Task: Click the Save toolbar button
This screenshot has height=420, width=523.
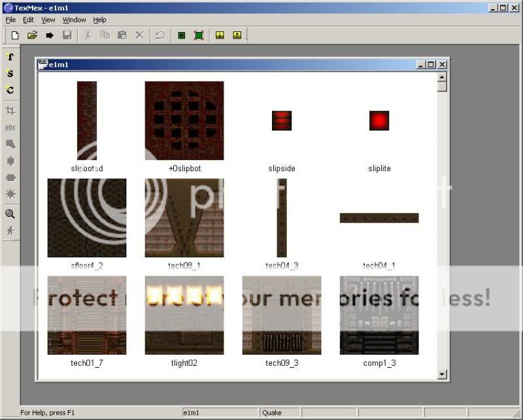Action: click(67, 35)
